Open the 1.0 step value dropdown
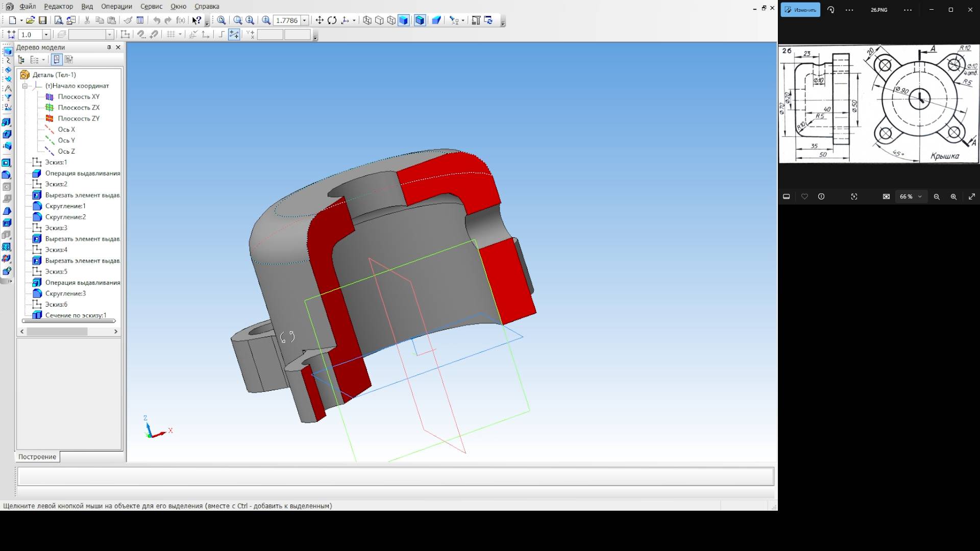This screenshot has height=551, width=980. tap(46, 35)
